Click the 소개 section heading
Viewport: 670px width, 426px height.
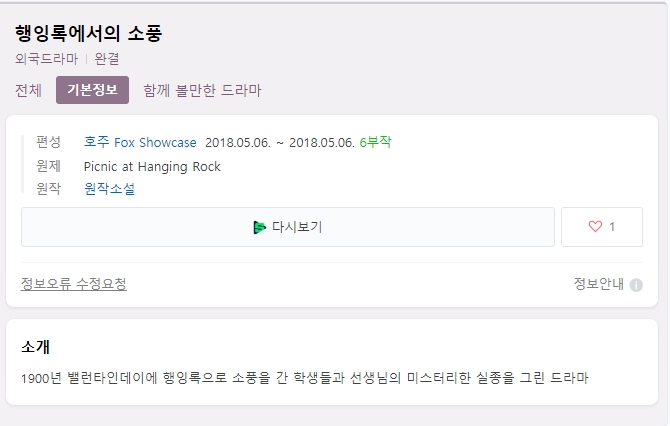[35, 347]
